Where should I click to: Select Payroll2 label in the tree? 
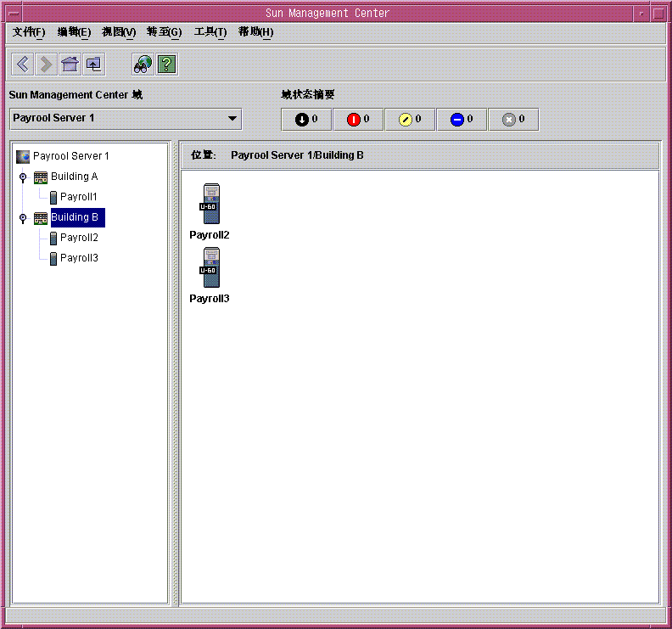79,238
